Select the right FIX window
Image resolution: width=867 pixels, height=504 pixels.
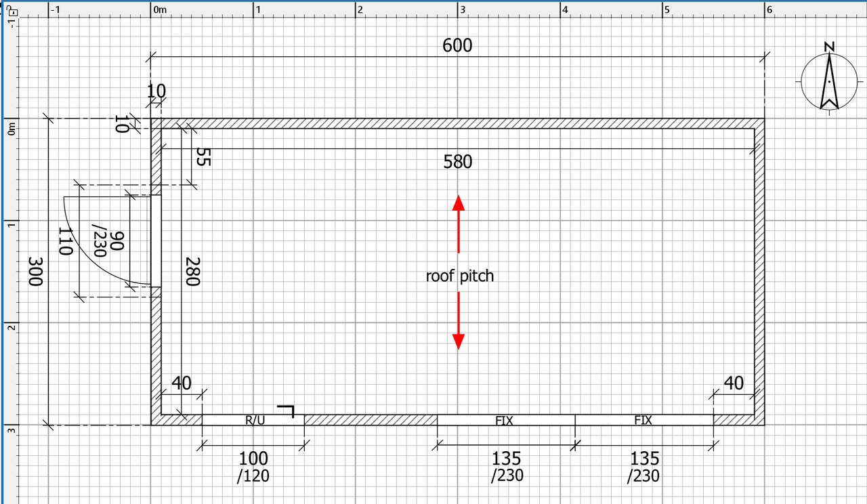(x=643, y=420)
